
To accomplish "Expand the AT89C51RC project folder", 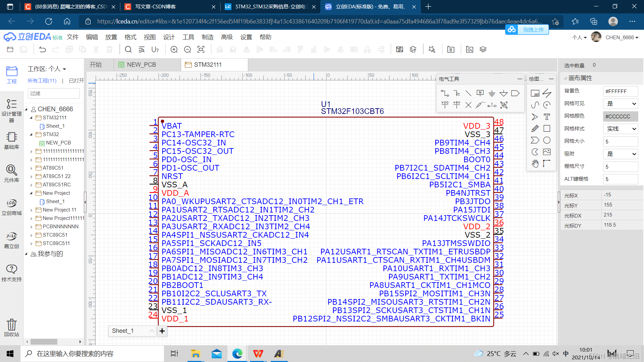I will coord(31,185).
